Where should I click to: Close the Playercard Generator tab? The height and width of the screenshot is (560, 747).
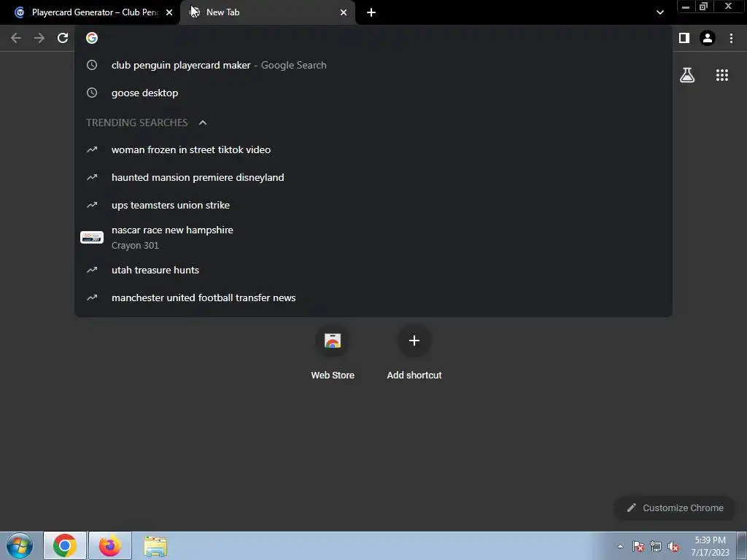[169, 12]
